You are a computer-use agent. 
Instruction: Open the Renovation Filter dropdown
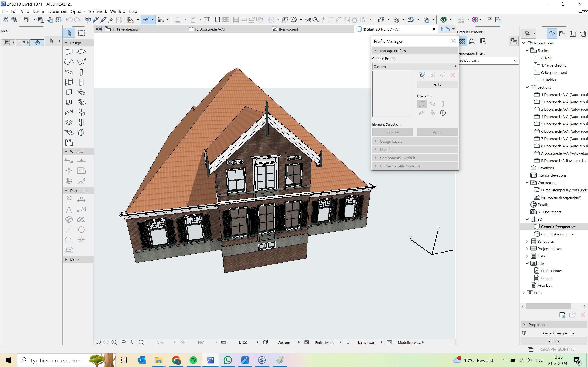(x=488, y=61)
